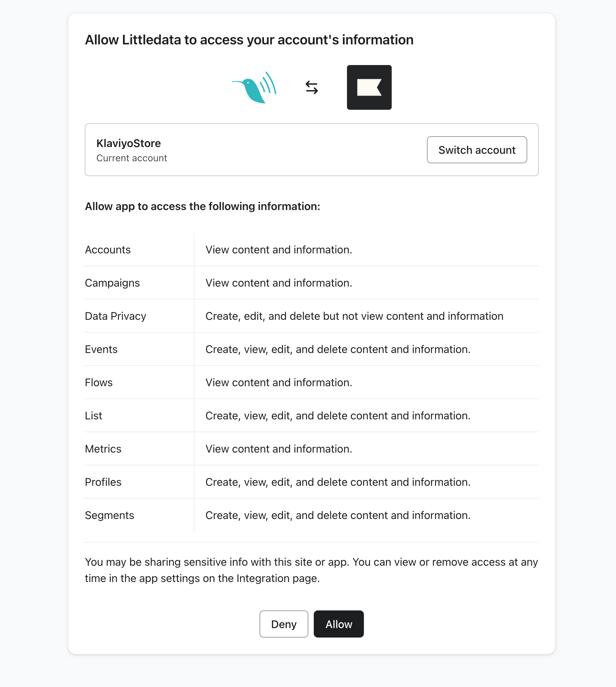Screen dimensions: 616x687
Task: Click the Accounts permission row label
Action: pos(108,250)
